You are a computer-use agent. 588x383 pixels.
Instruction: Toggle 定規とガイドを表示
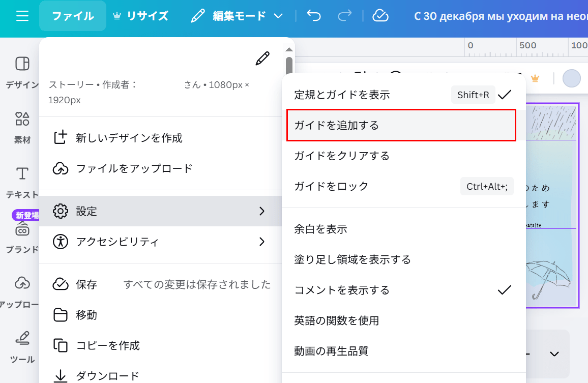[x=403, y=95]
